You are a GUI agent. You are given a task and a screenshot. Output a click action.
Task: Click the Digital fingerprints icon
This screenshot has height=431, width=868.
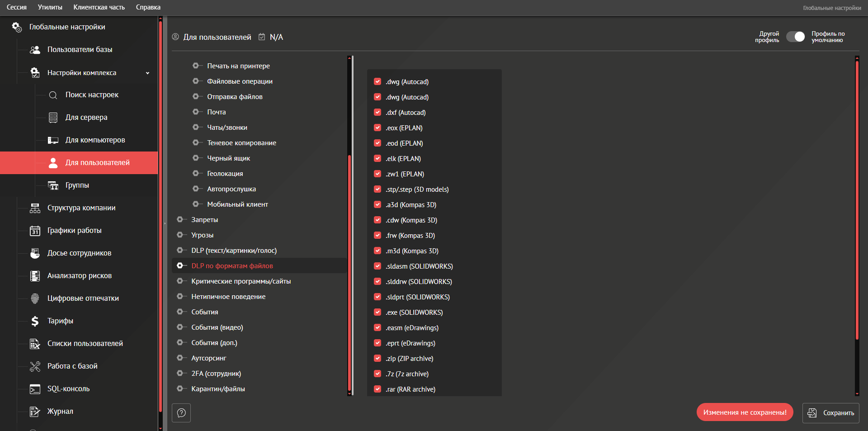[35, 298]
